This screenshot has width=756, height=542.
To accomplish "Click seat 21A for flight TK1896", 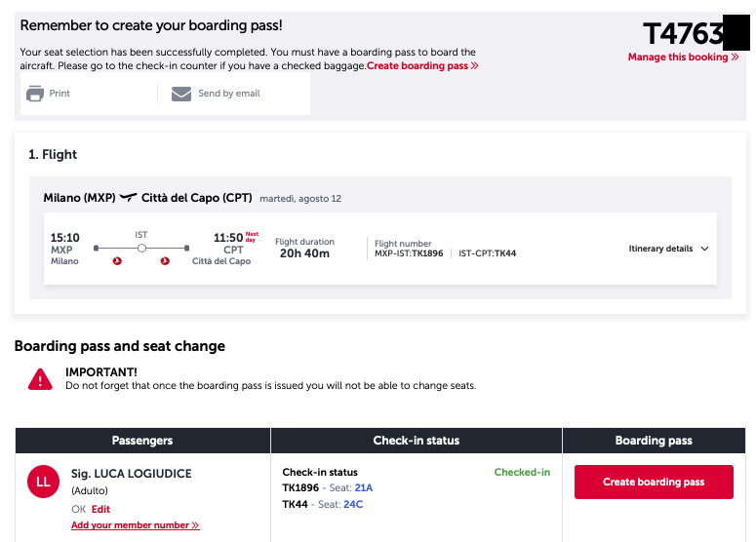I will pyautogui.click(x=364, y=487).
